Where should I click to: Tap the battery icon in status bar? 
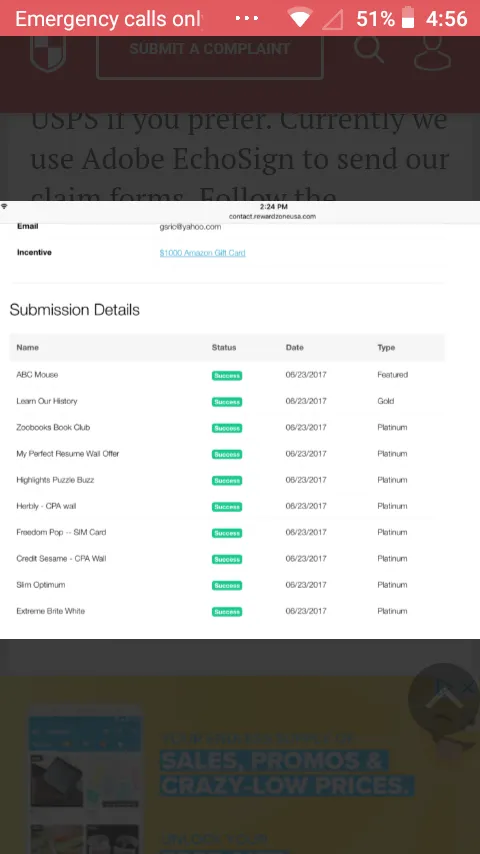pos(408,18)
